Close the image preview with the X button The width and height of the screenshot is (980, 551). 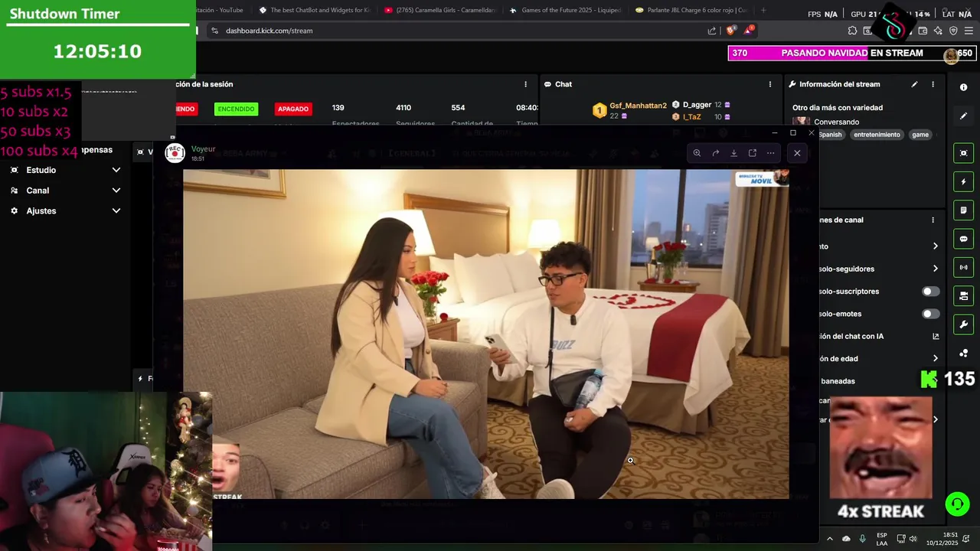tap(797, 153)
